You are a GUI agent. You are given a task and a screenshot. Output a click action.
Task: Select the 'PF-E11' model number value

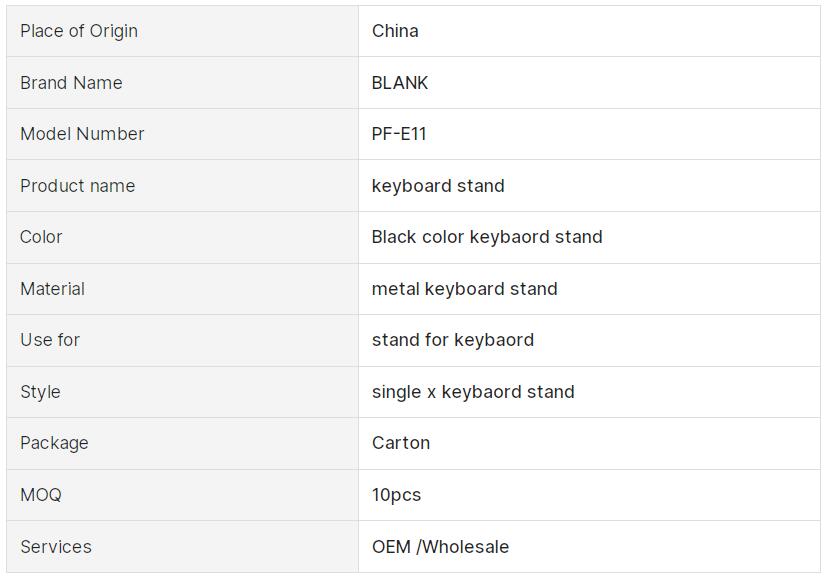(399, 134)
